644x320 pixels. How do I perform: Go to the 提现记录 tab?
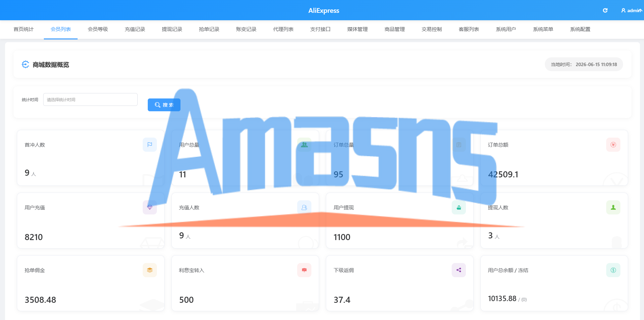(x=172, y=29)
